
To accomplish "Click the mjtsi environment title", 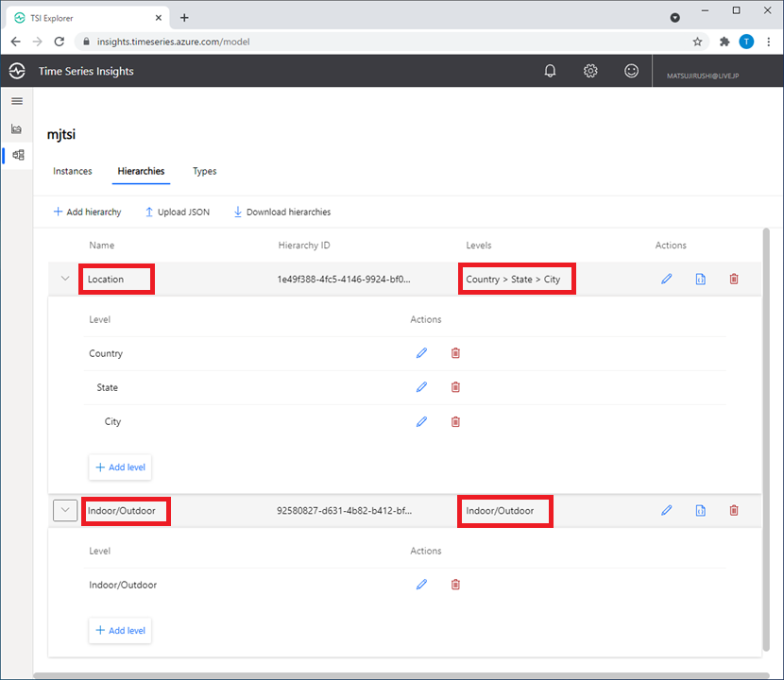I will pos(61,134).
